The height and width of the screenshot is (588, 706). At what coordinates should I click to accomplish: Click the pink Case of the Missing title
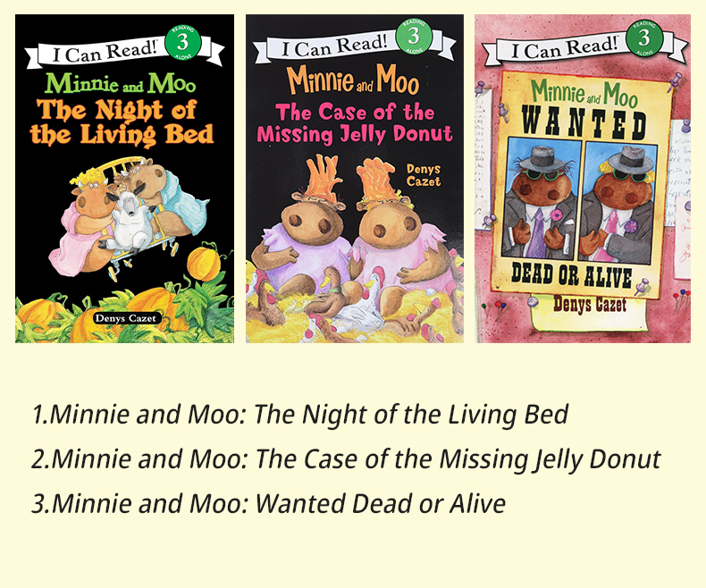pyautogui.click(x=355, y=123)
